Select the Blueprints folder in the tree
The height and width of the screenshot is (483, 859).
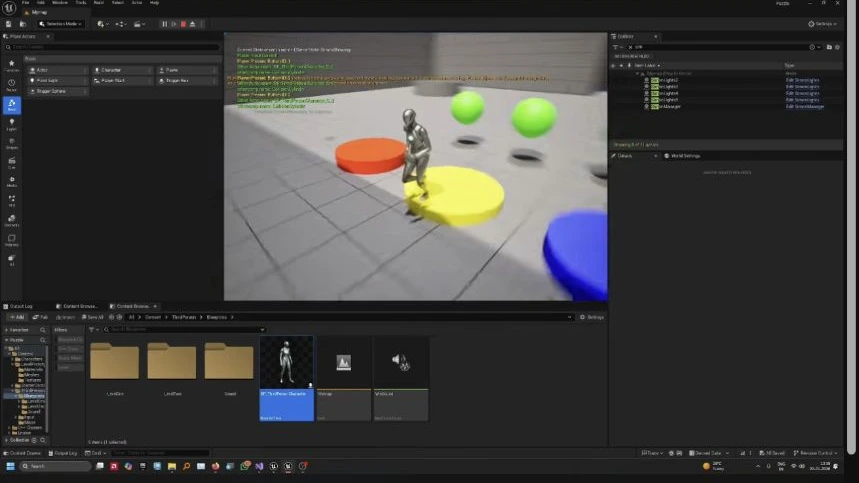[x=33, y=395]
